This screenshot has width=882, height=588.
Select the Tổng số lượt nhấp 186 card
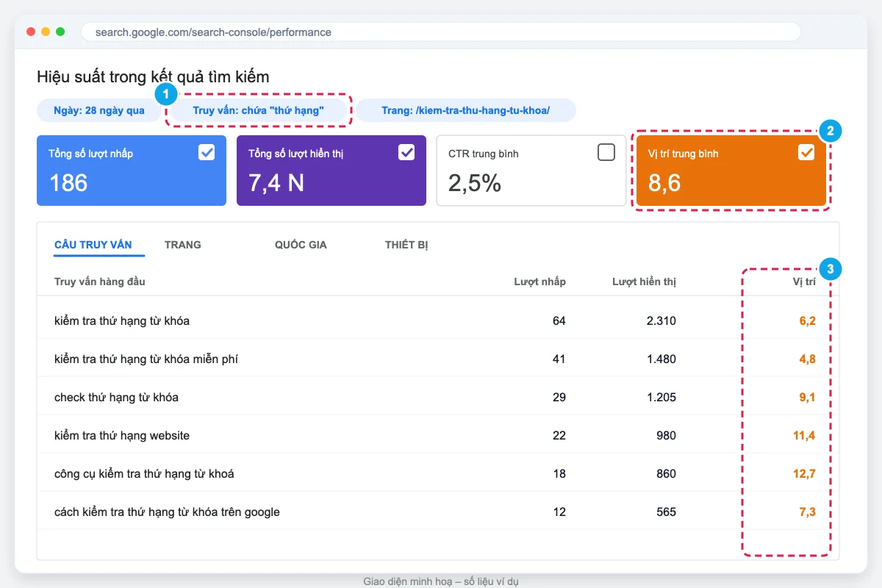tap(132, 171)
